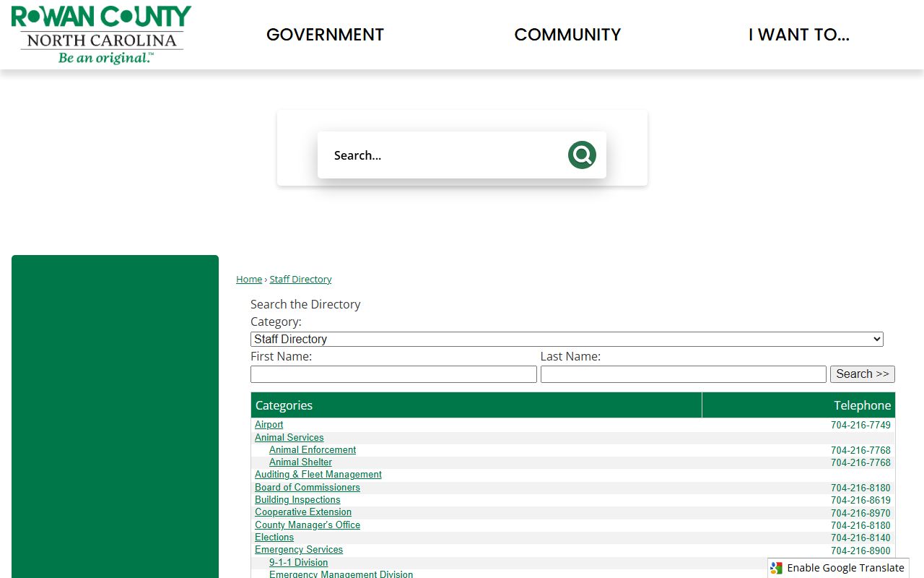Click the Categories column header
924x578 pixels.
point(476,405)
